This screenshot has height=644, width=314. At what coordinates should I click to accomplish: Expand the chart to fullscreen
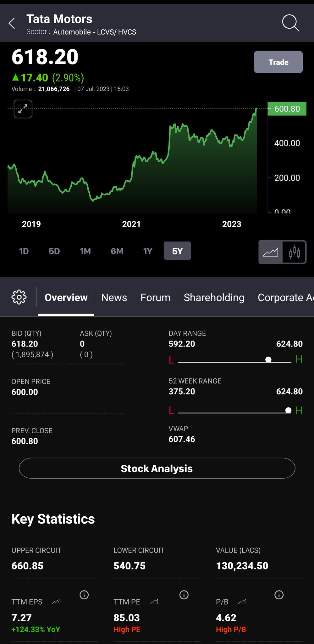(x=23, y=109)
